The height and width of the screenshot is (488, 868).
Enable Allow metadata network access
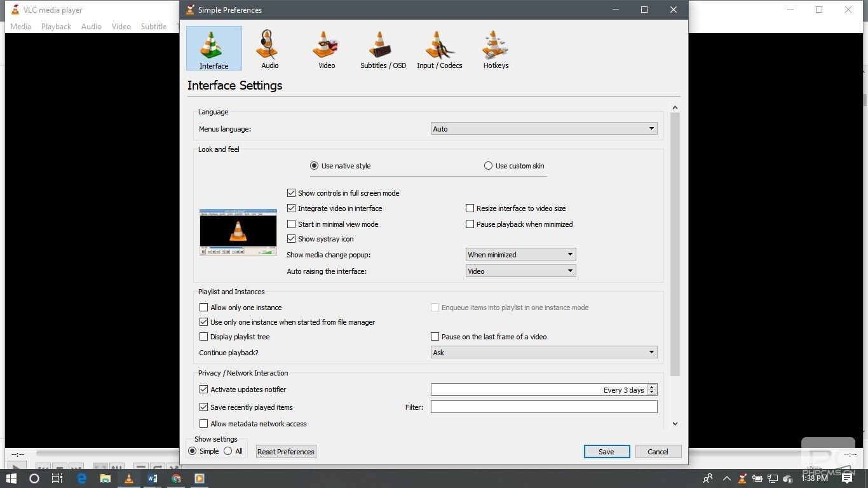203,424
